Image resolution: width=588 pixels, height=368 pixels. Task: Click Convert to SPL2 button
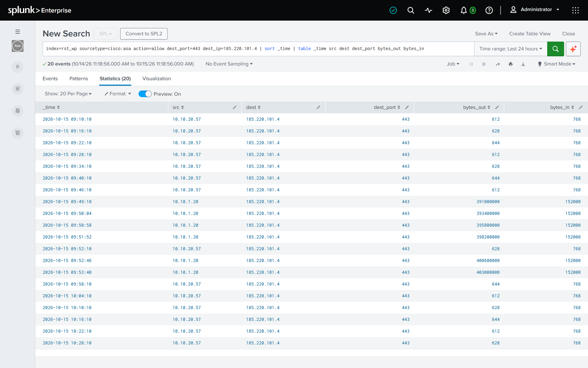[x=144, y=34]
